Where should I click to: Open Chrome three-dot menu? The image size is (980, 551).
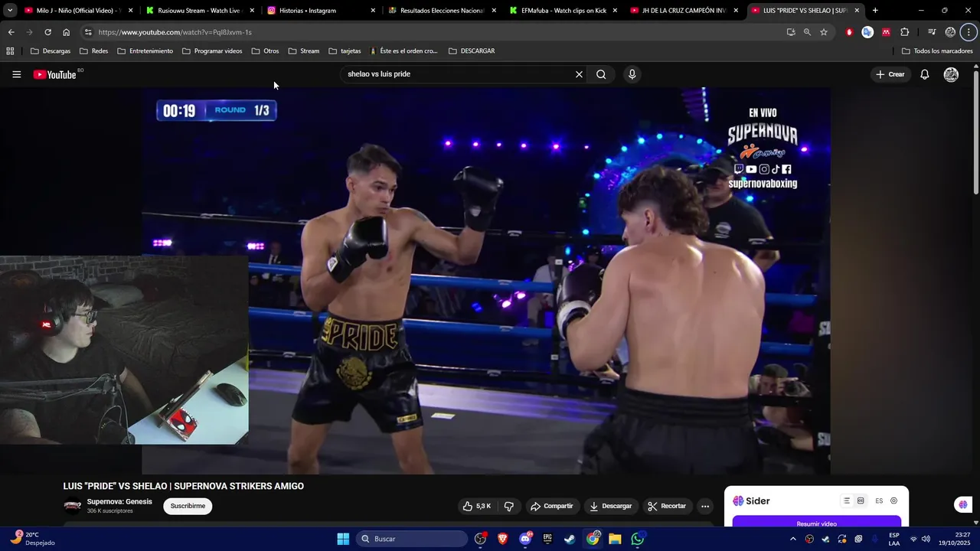coord(969,32)
